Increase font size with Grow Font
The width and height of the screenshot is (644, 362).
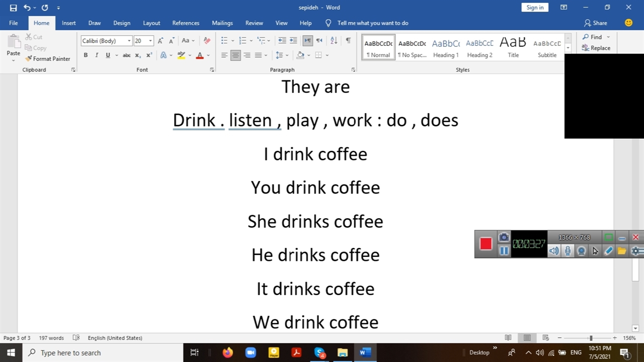pos(160,41)
